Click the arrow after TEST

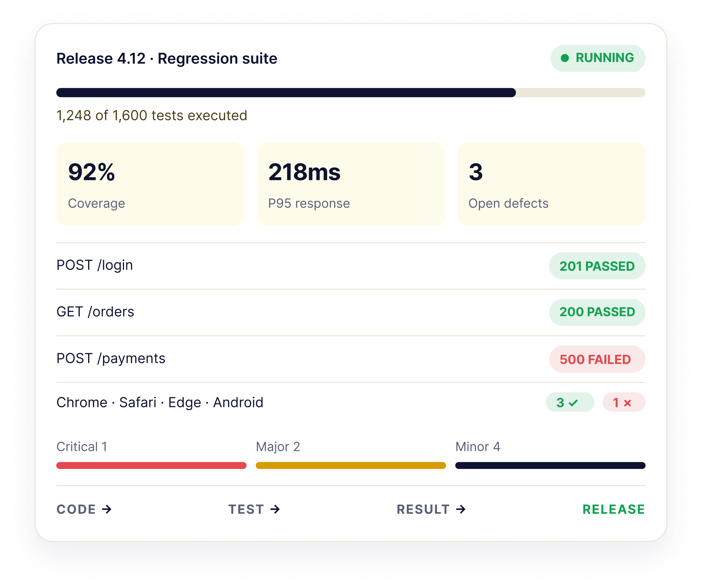[275, 509]
